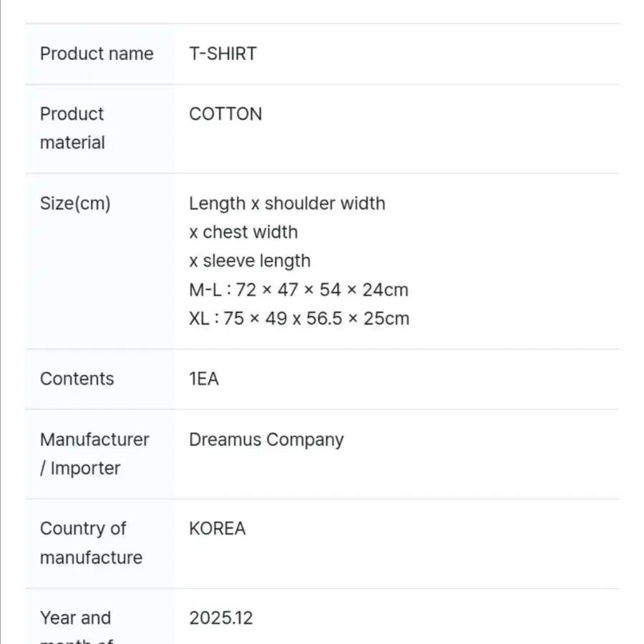This screenshot has height=644, width=644.
Task: Select the 'KOREA' country value
Action: [x=218, y=529]
